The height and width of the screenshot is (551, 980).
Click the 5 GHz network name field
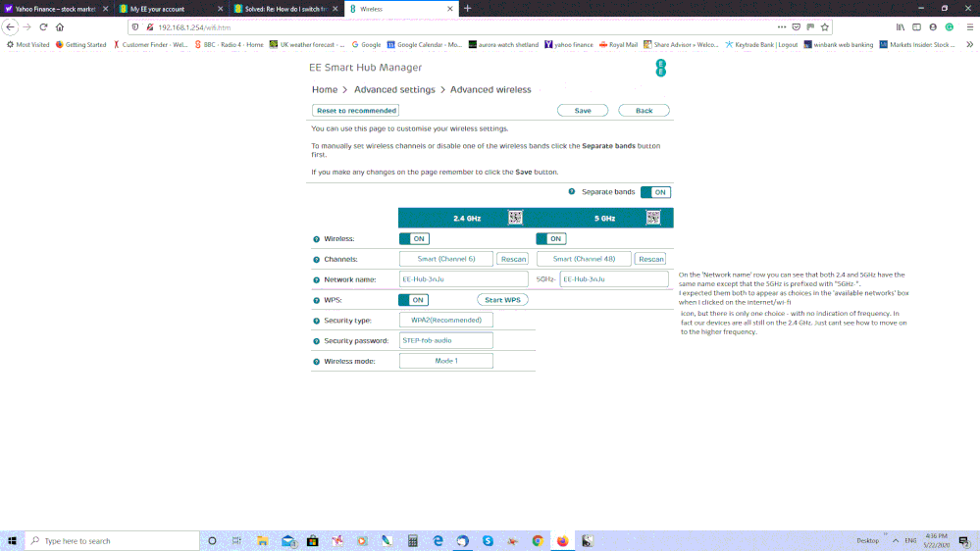614,279
